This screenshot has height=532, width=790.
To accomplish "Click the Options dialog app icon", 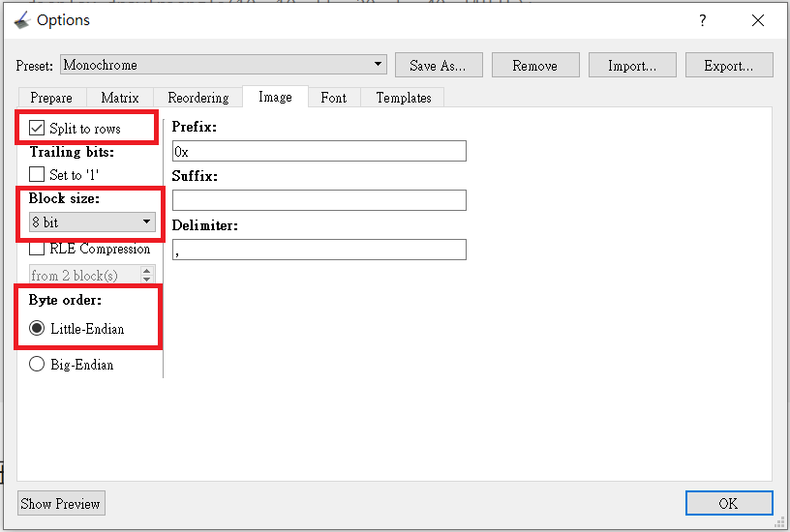I will pos(21,20).
